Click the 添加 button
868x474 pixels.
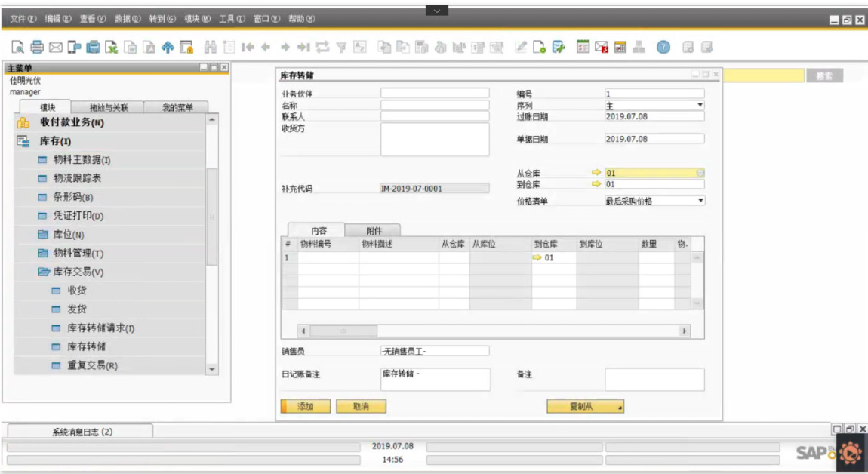click(x=306, y=406)
